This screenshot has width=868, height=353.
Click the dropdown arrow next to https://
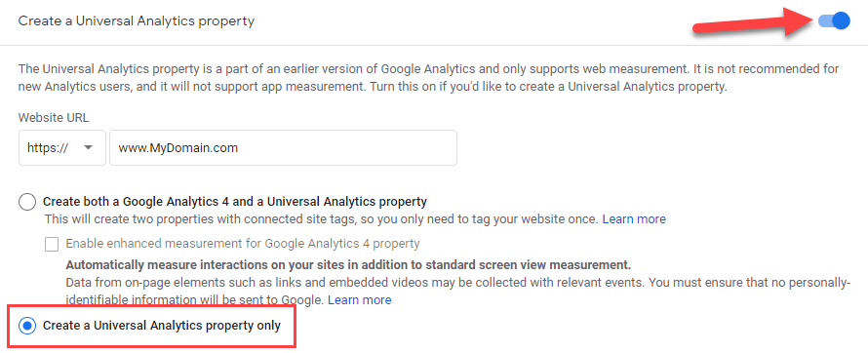88,147
